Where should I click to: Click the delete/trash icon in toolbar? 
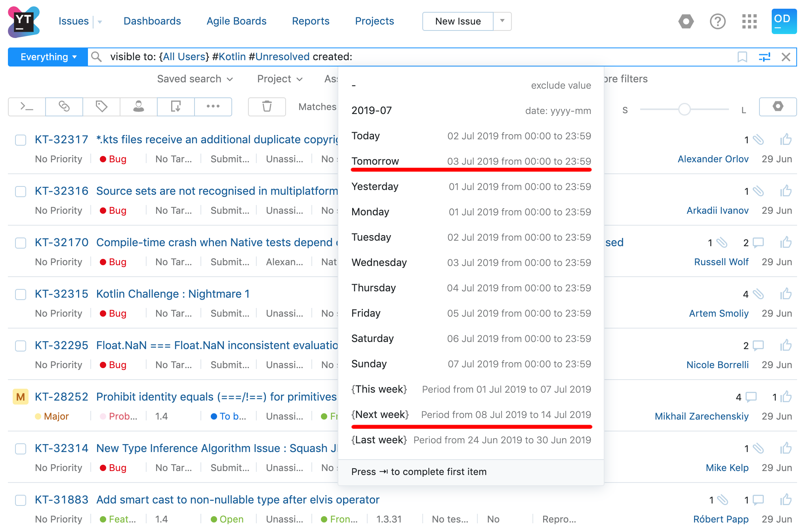(266, 107)
